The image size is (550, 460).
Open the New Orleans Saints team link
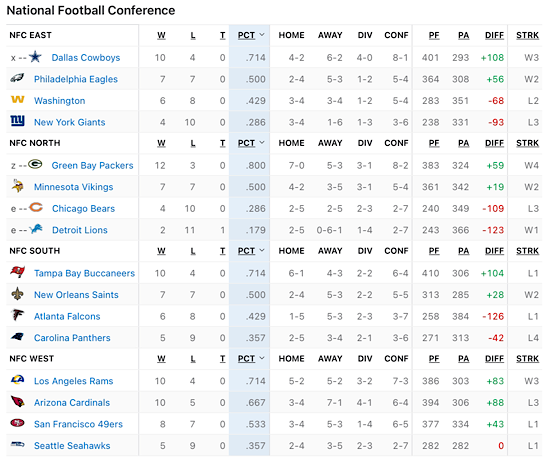(x=76, y=295)
